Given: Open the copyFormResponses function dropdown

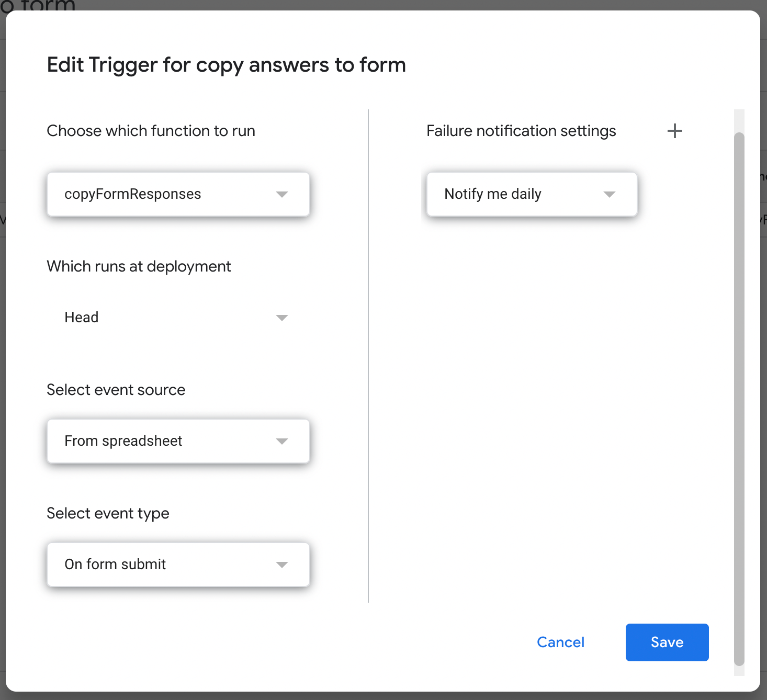Looking at the screenshot, I should pyautogui.click(x=178, y=194).
